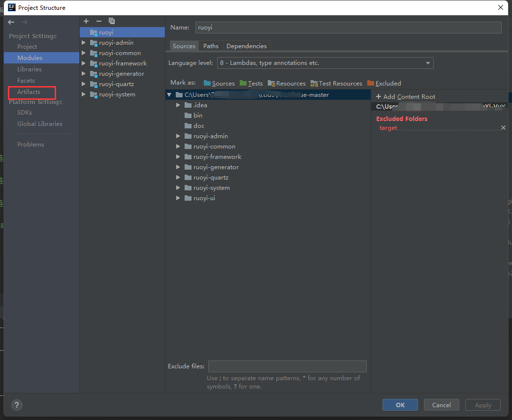Viewport: 512px width, 420px height.
Task: Switch to the Dependencies tab
Action: 247,46
